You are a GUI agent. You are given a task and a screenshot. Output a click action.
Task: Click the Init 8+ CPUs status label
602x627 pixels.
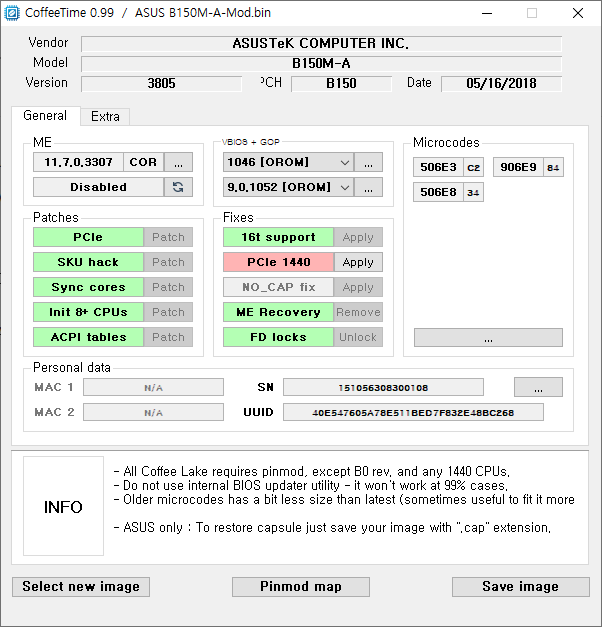point(88,312)
